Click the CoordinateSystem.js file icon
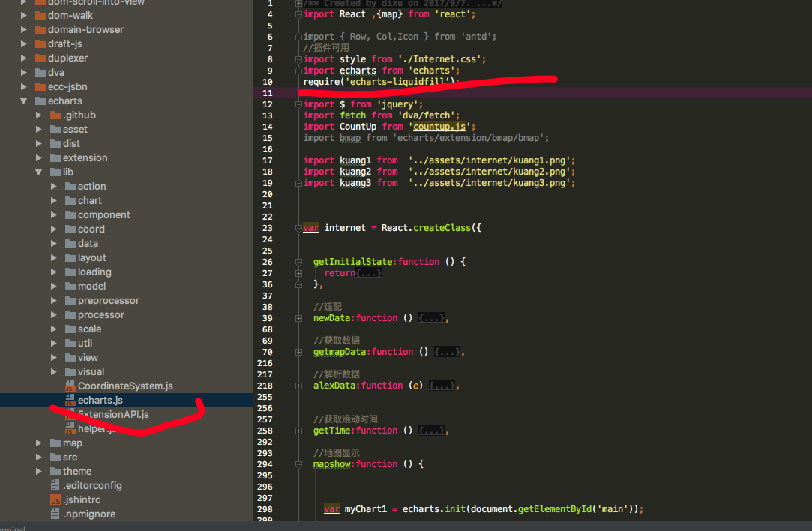Screen dimensions: 812x531 point(69,385)
